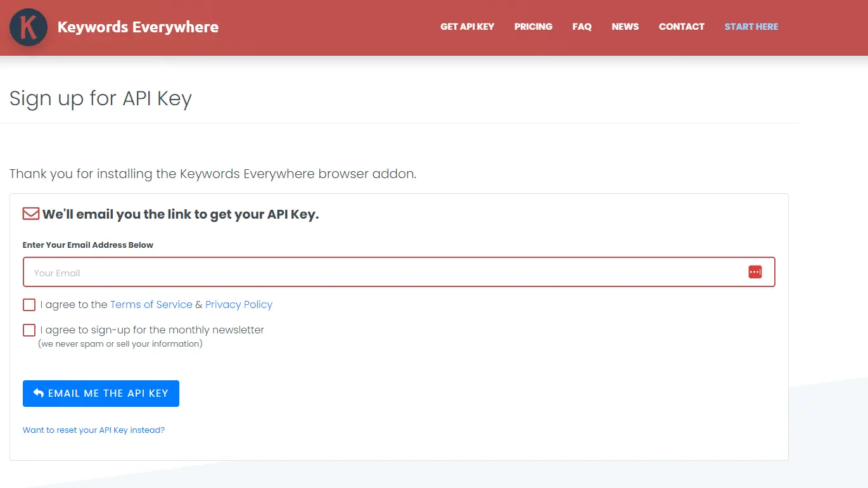Open the FAQ menu link
This screenshot has height=488, width=868.
[582, 27]
